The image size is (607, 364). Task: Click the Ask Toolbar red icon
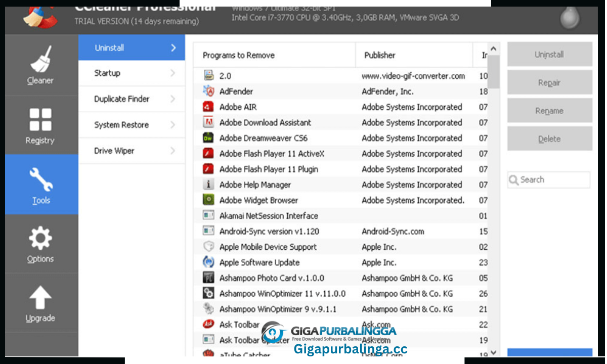click(x=208, y=325)
